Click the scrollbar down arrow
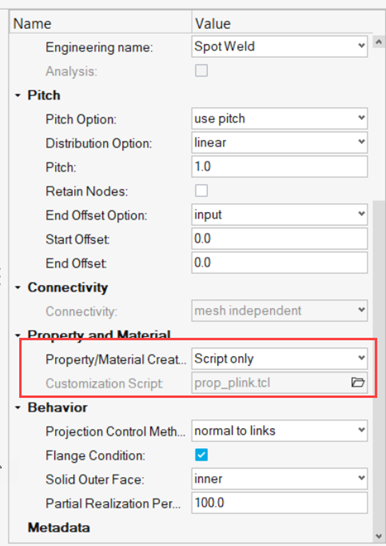The height and width of the screenshot is (546, 386). coord(379,536)
